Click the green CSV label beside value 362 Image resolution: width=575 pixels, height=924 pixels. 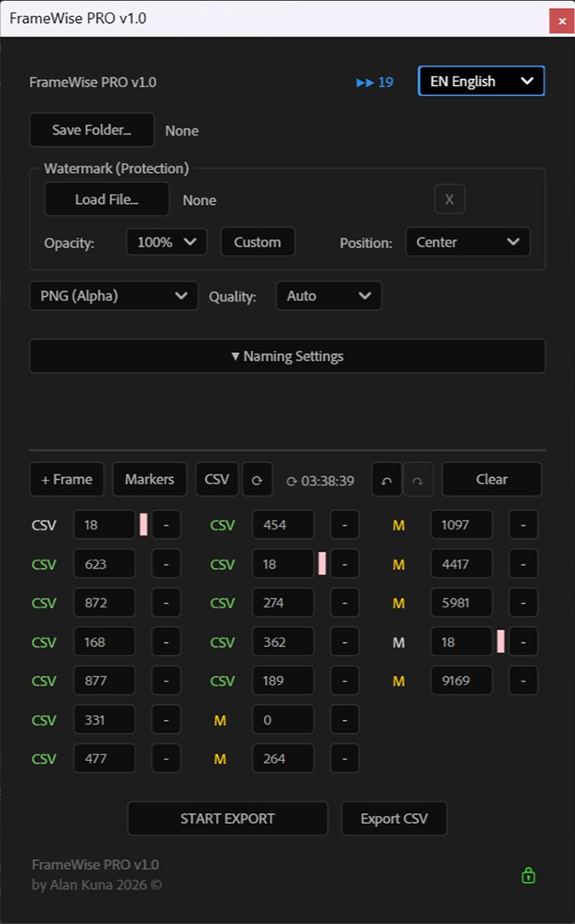click(x=223, y=642)
